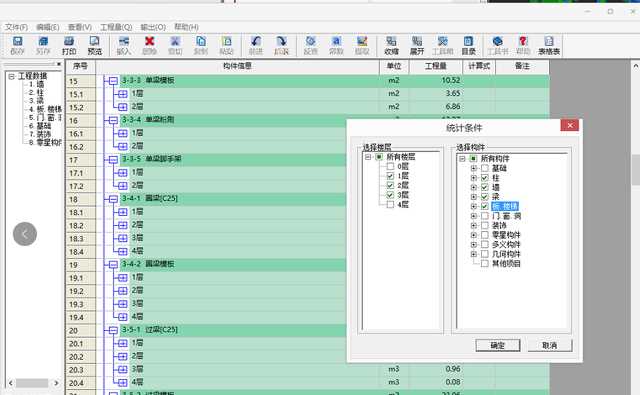Viewport: 640px width, 395px height.
Task: Click the 表格表 toolbar icon
Action: point(549,45)
